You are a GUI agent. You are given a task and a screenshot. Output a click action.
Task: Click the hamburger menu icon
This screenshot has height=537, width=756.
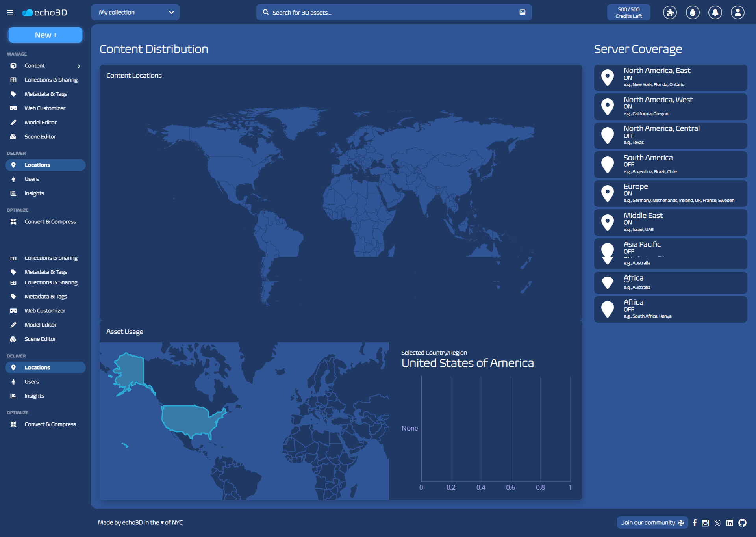[x=10, y=13]
